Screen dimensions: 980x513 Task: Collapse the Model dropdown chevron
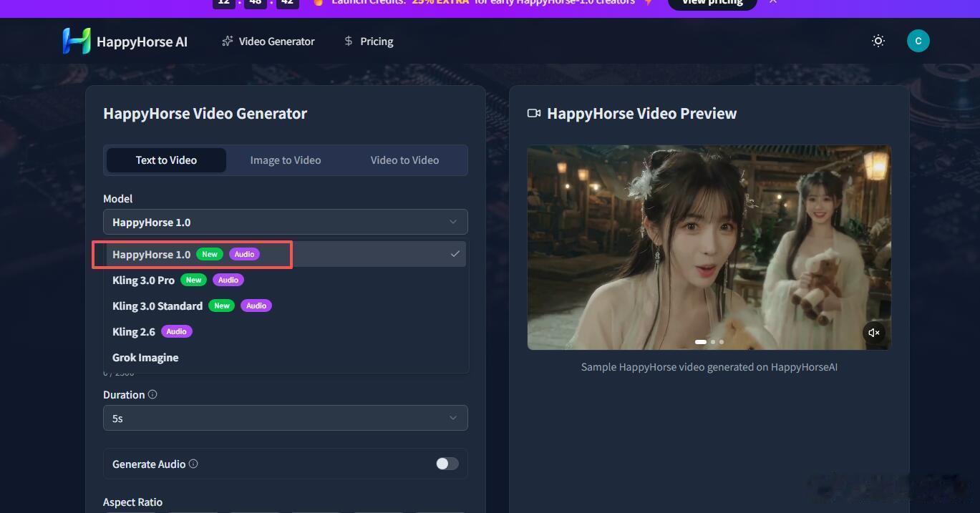(452, 222)
